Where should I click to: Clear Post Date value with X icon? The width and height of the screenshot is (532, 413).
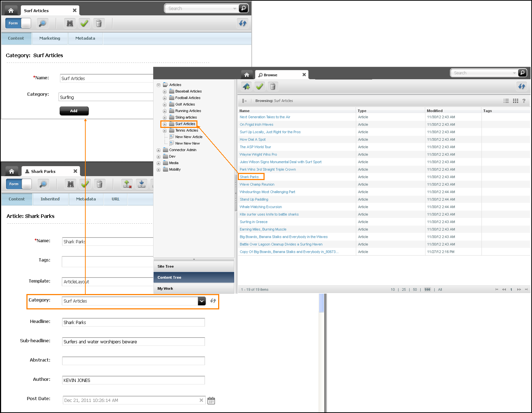click(201, 400)
